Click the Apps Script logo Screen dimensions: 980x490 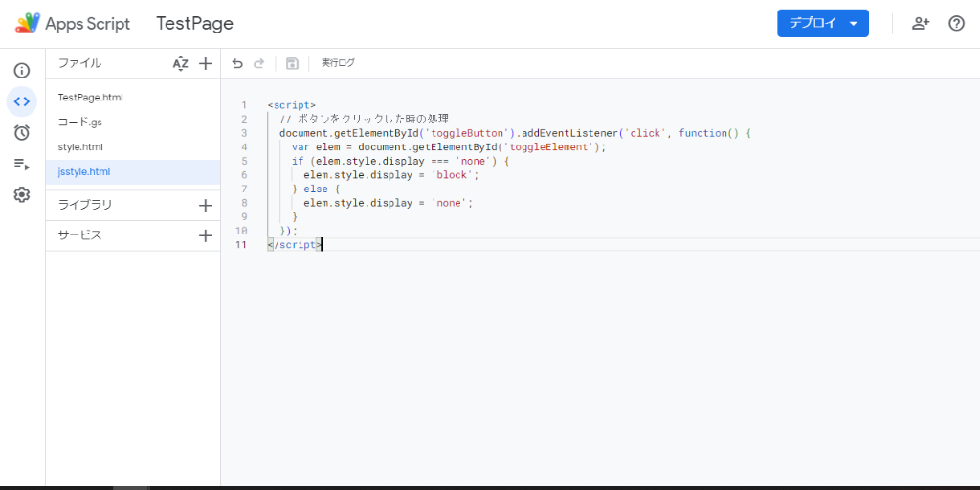[x=28, y=24]
